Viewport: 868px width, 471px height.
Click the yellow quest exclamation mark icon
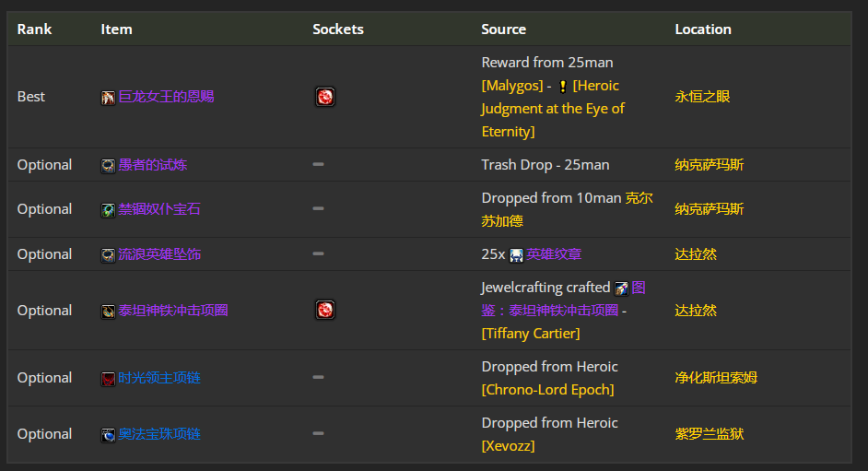click(x=562, y=87)
